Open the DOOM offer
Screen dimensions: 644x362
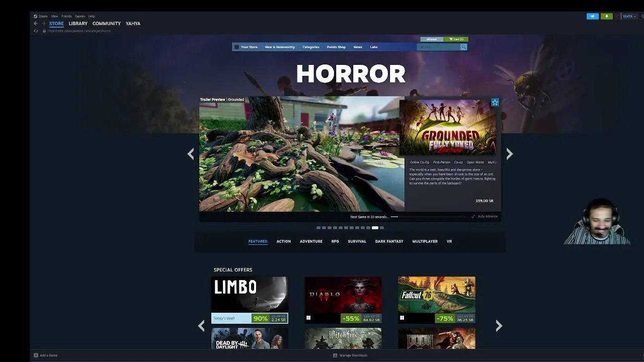(x=437, y=338)
